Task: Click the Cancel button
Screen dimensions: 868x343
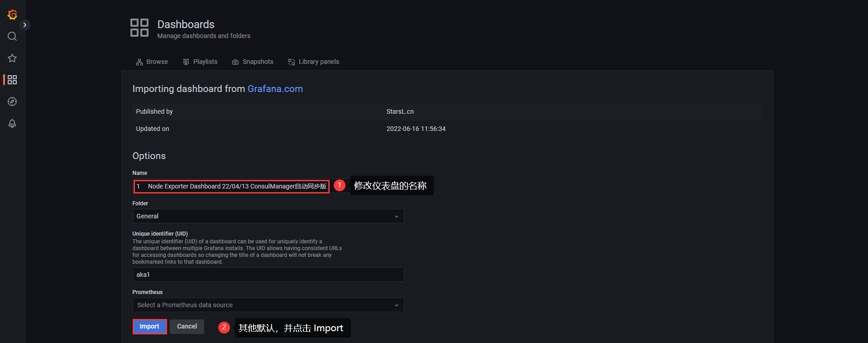Action: coord(187,327)
